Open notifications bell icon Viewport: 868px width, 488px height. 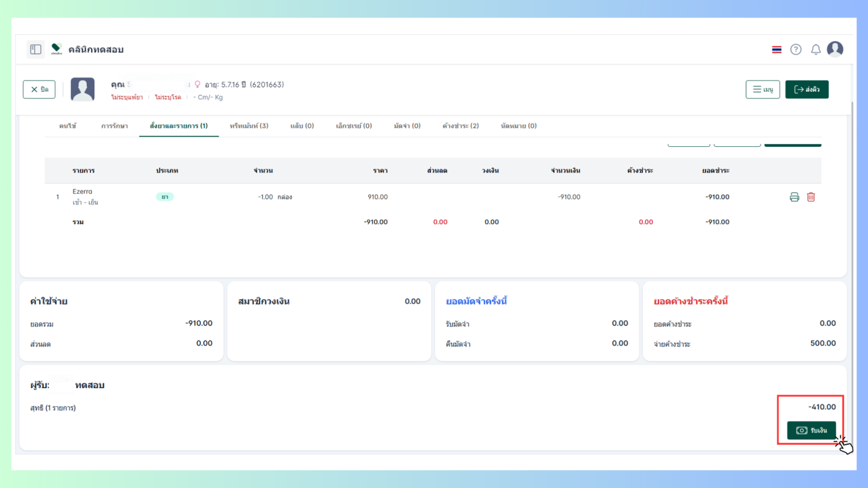click(x=816, y=50)
